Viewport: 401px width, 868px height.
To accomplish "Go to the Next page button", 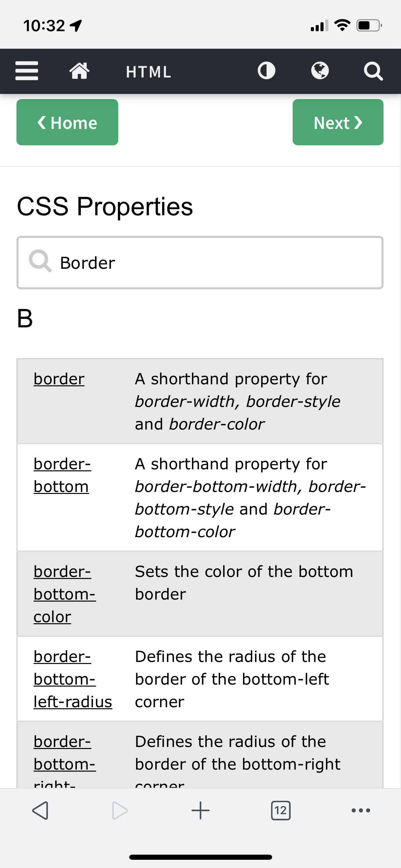I will pyautogui.click(x=338, y=122).
